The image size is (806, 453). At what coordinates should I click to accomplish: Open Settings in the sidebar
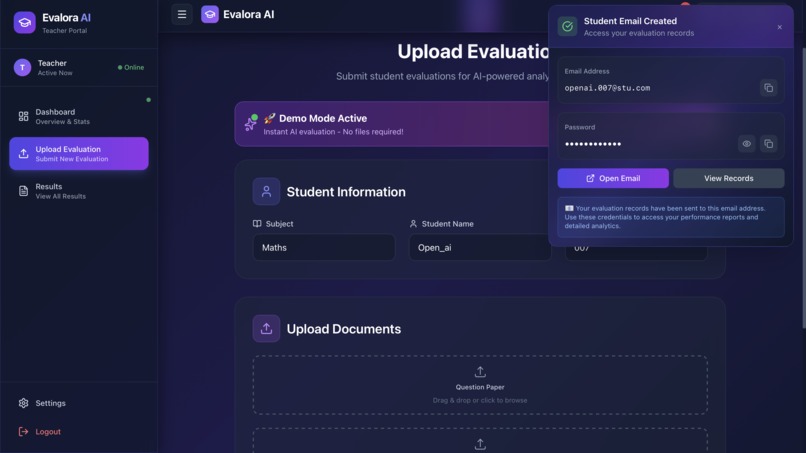tap(79, 403)
